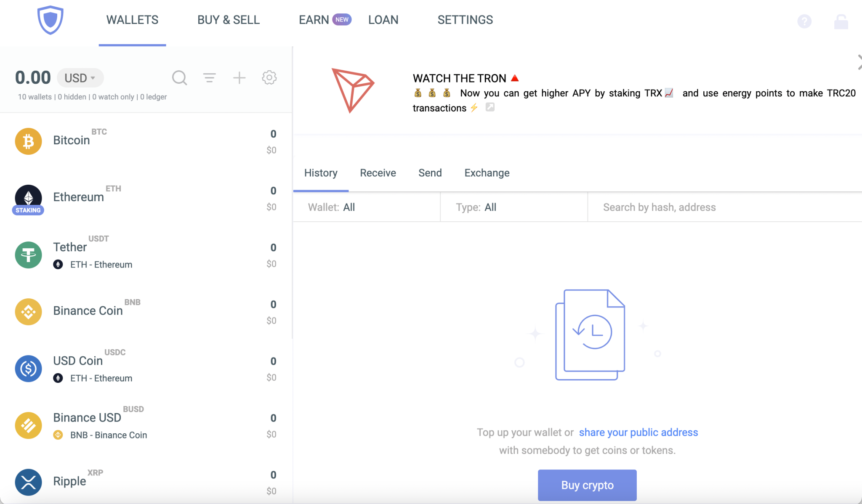Toggle the wallet list filter icon
862x504 pixels.
(210, 78)
